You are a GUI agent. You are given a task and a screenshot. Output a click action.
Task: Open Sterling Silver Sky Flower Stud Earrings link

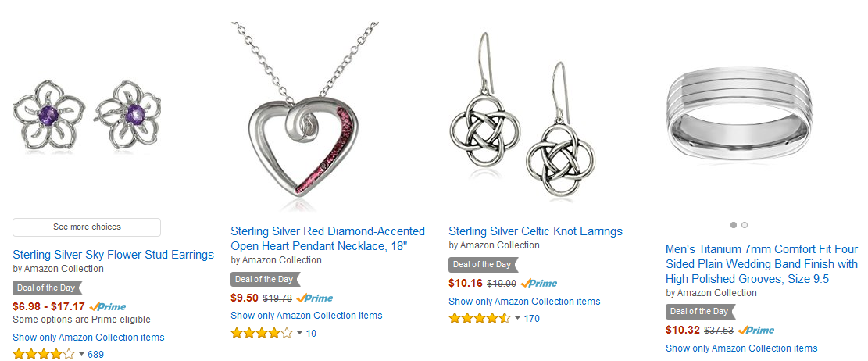113,255
